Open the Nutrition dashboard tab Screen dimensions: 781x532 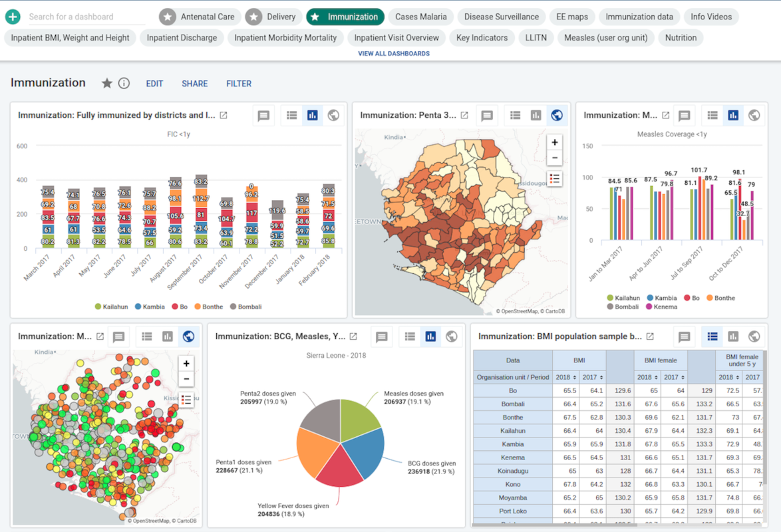point(681,37)
